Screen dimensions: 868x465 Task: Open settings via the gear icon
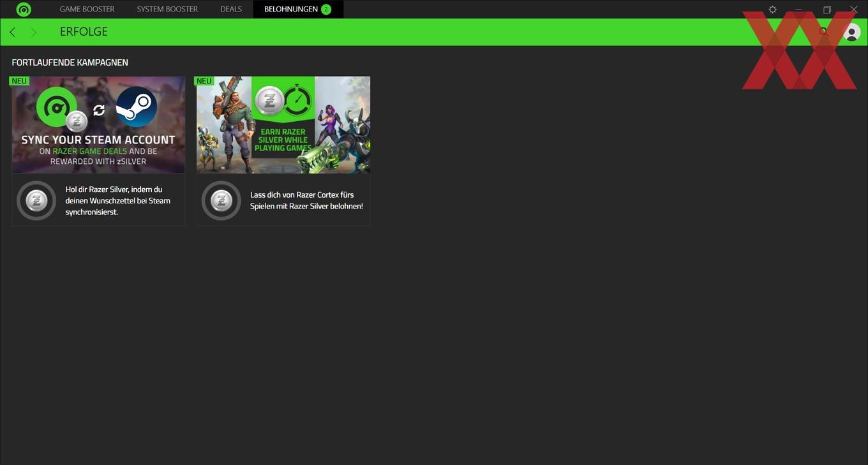[x=773, y=10]
